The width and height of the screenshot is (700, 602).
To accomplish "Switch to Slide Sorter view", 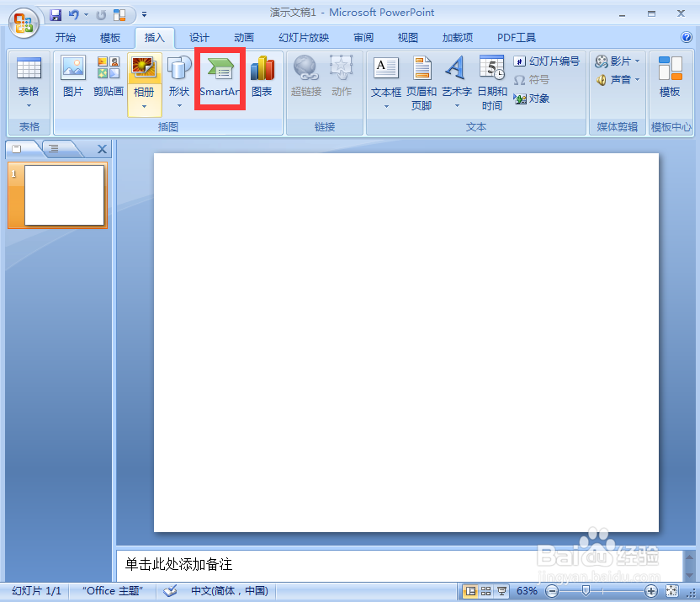I will click(485, 591).
